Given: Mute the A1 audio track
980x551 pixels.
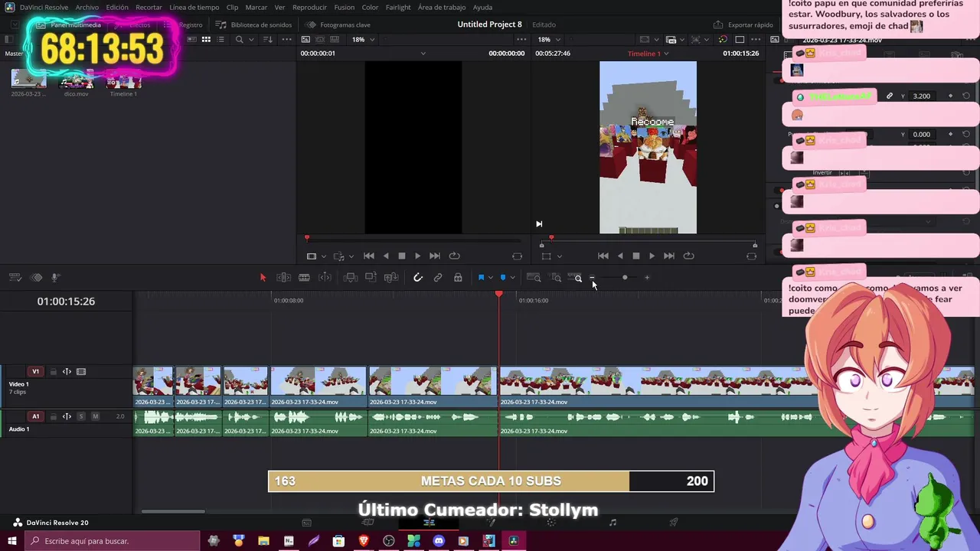Looking at the screenshot, I should (x=95, y=416).
